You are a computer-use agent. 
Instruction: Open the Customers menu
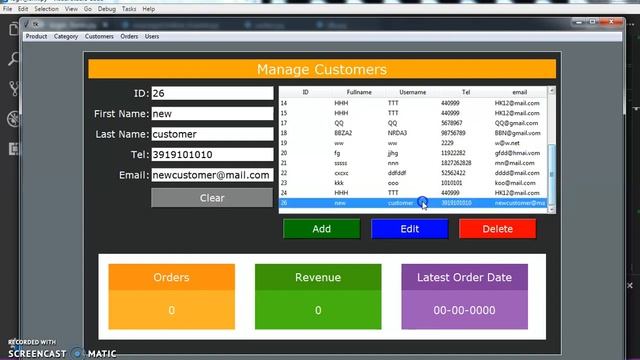(99, 36)
